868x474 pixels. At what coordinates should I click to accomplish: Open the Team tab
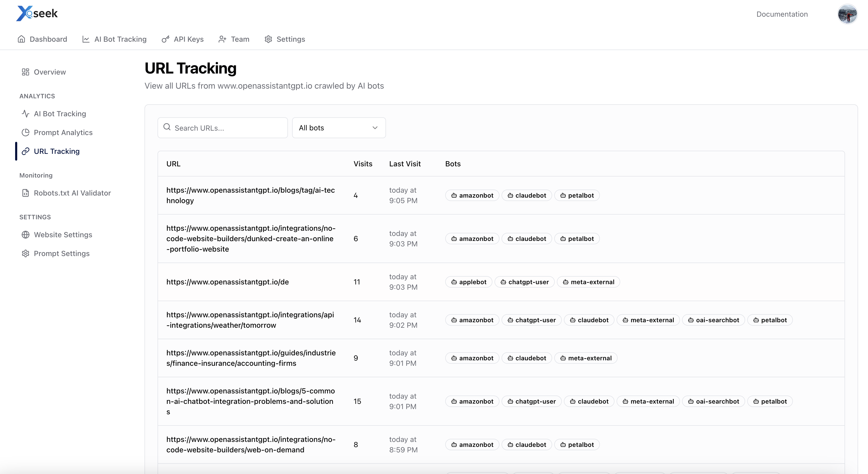point(234,39)
